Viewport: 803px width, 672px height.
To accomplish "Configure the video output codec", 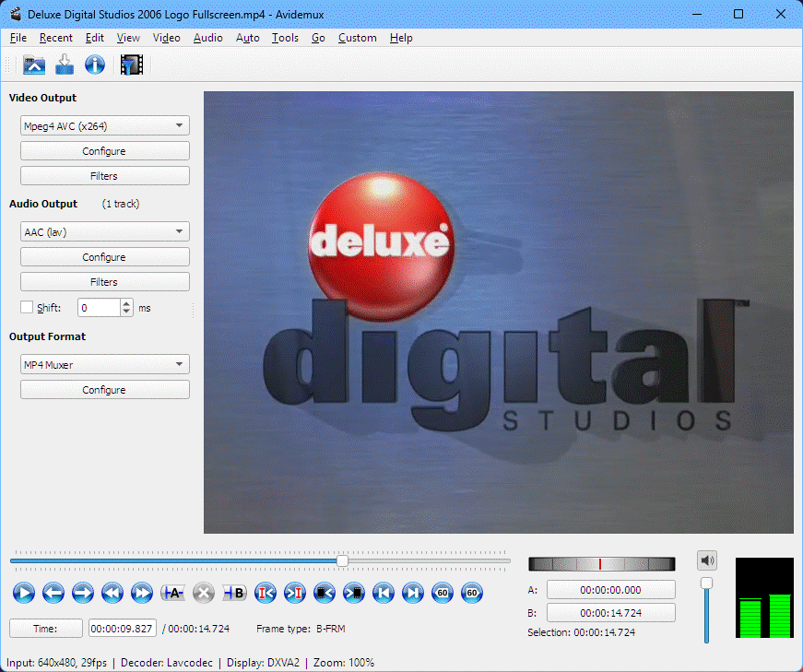I will click(104, 150).
